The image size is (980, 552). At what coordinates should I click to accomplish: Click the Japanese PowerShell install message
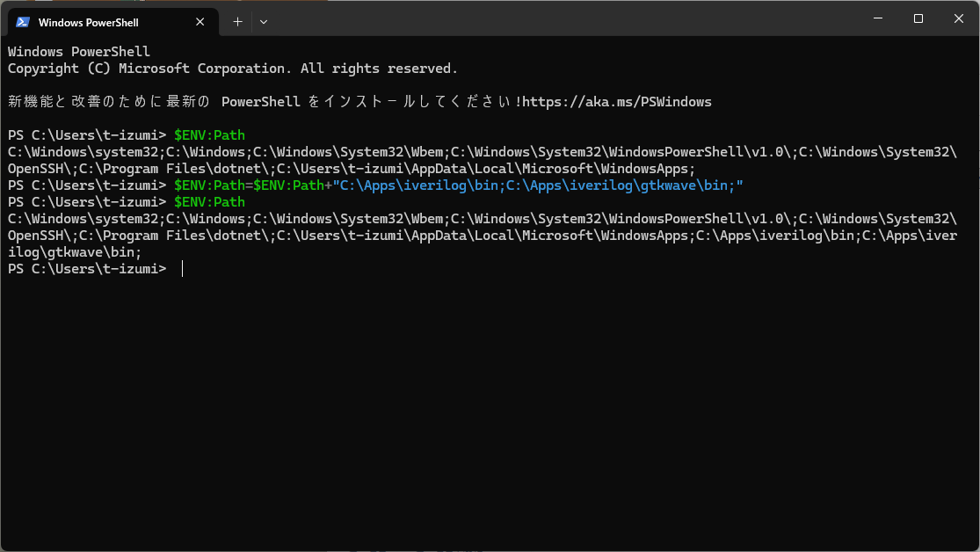coord(264,102)
